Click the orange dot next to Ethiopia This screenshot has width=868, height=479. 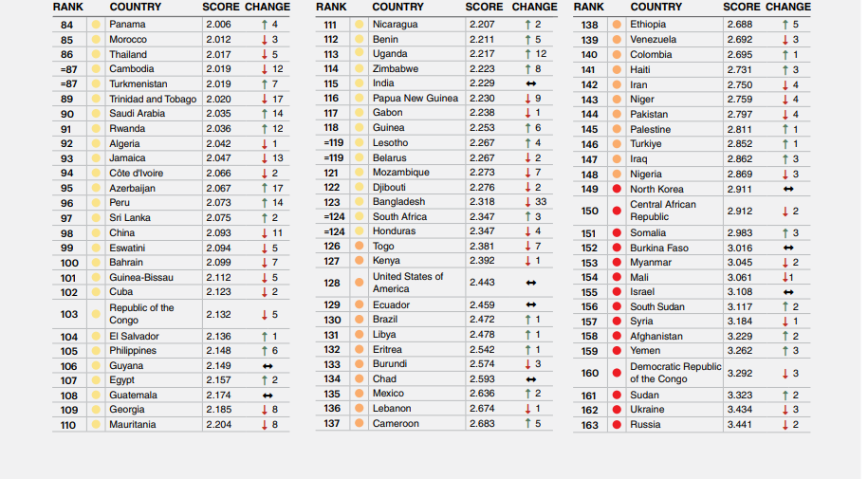(617, 25)
